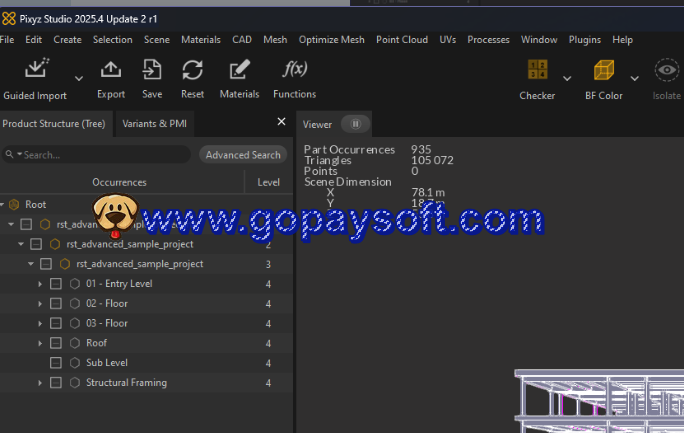Click orange hexagon icon of level 3 project
The image size is (684, 433).
click(65, 264)
